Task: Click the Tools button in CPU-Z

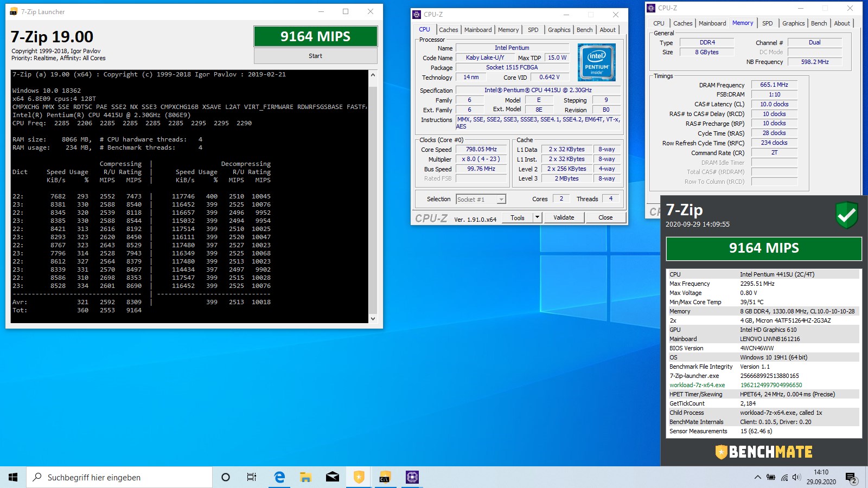Action: click(518, 217)
